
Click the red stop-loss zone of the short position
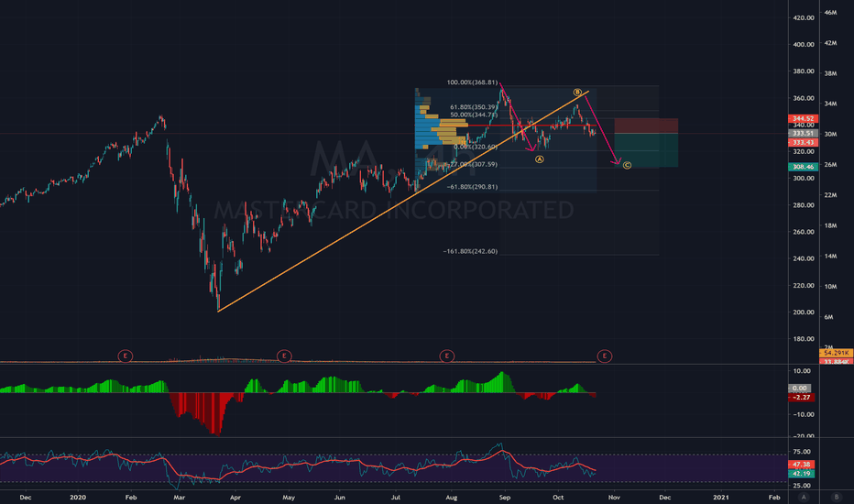(646, 126)
